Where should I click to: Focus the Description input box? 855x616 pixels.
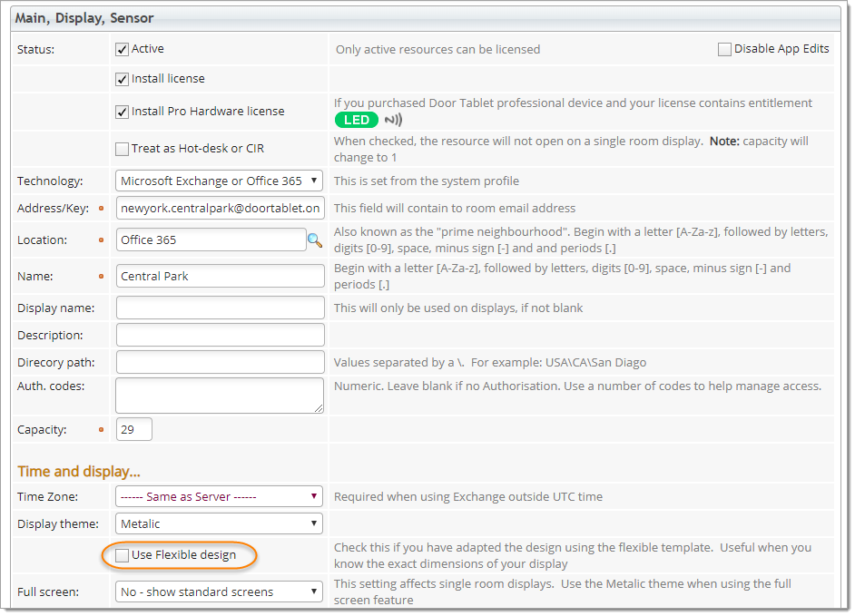click(220, 335)
